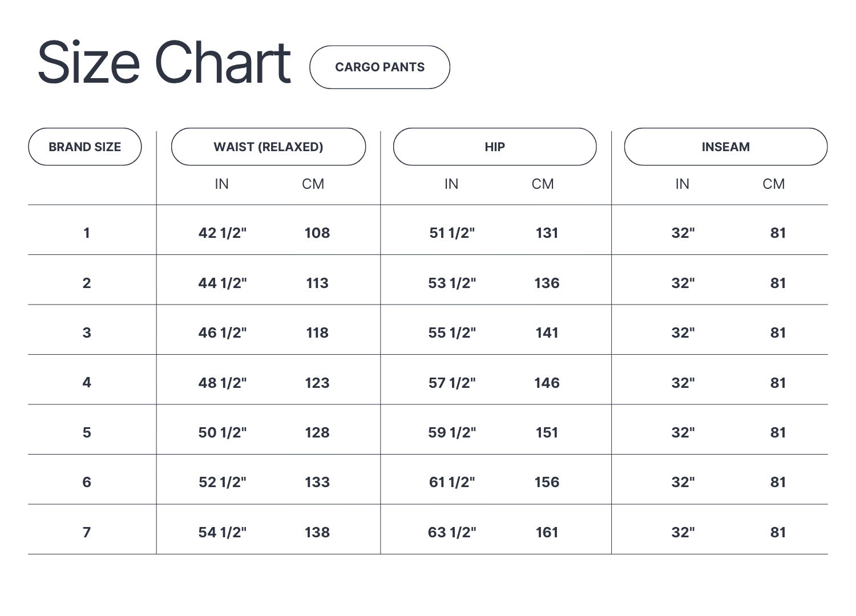
Task: Click the CM subheader under Hip
Action: click(x=543, y=184)
